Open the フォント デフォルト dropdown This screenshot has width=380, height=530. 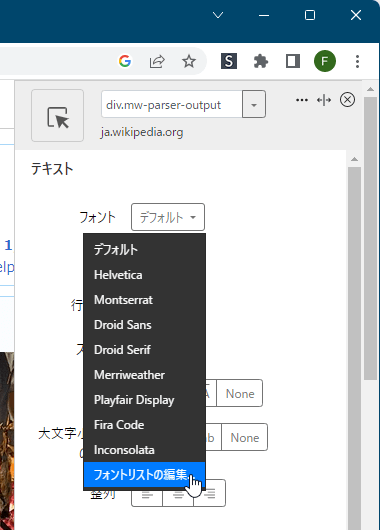click(168, 217)
